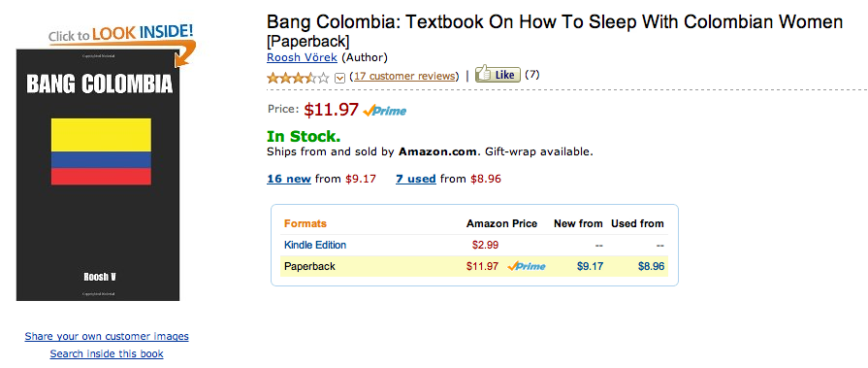This screenshot has width=868, height=368.
Task: Open author Roosh Vörek's page
Action: coord(302,57)
